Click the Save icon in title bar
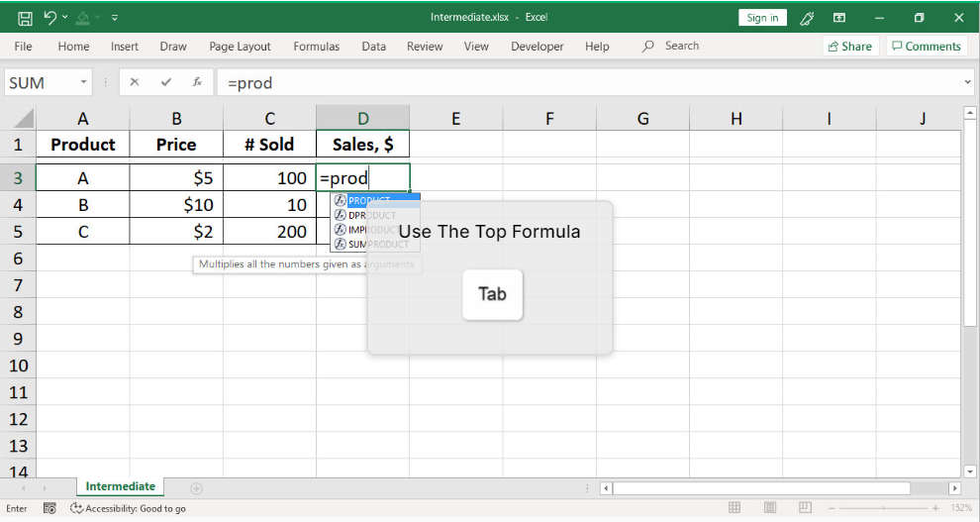This screenshot has height=522, width=980. [25, 18]
